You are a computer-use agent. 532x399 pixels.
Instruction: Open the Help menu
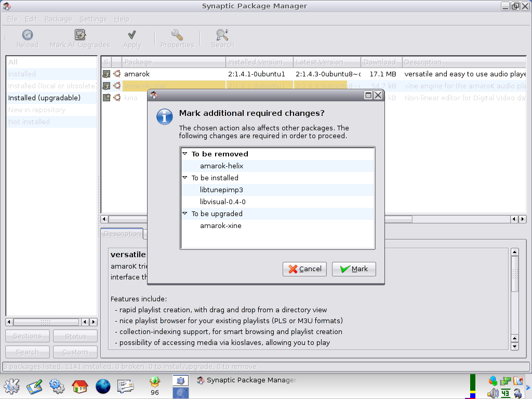pyautogui.click(x=122, y=19)
